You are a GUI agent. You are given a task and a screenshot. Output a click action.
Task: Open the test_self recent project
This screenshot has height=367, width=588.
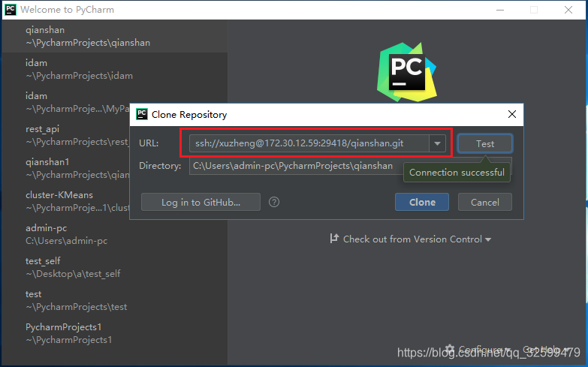[x=114, y=267]
